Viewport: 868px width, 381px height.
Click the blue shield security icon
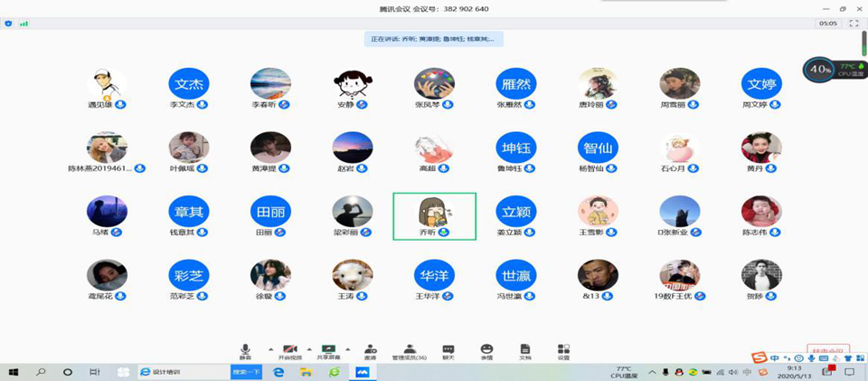[x=8, y=24]
